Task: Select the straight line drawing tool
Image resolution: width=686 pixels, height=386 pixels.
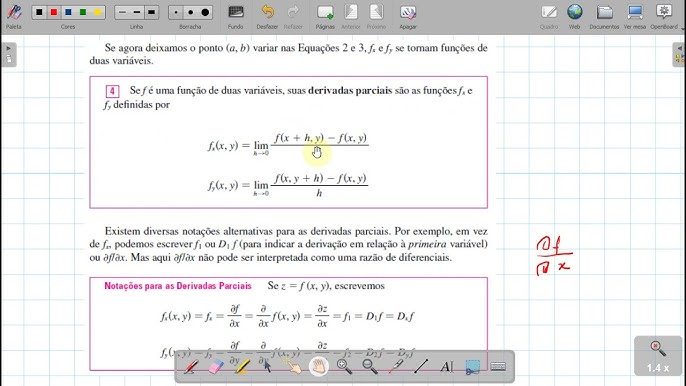Action: click(x=421, y=366)
